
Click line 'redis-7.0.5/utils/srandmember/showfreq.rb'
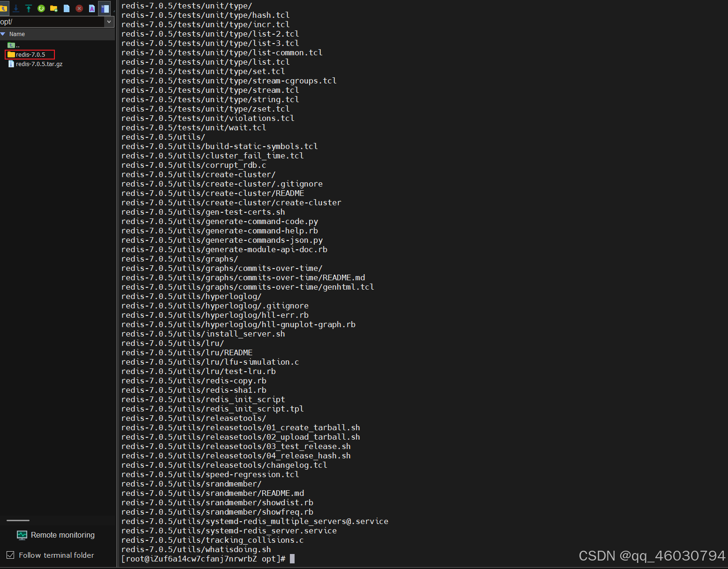[x=217, y=512]
